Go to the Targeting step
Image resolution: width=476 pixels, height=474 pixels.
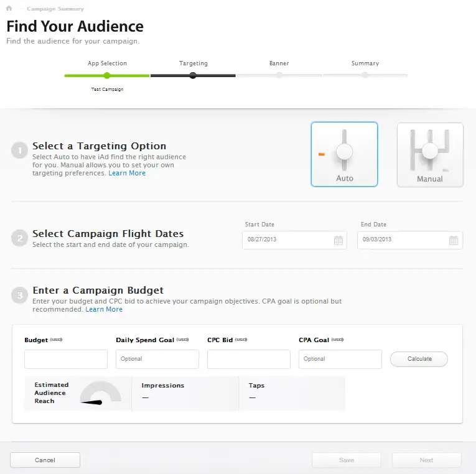(x=193, y=75)
